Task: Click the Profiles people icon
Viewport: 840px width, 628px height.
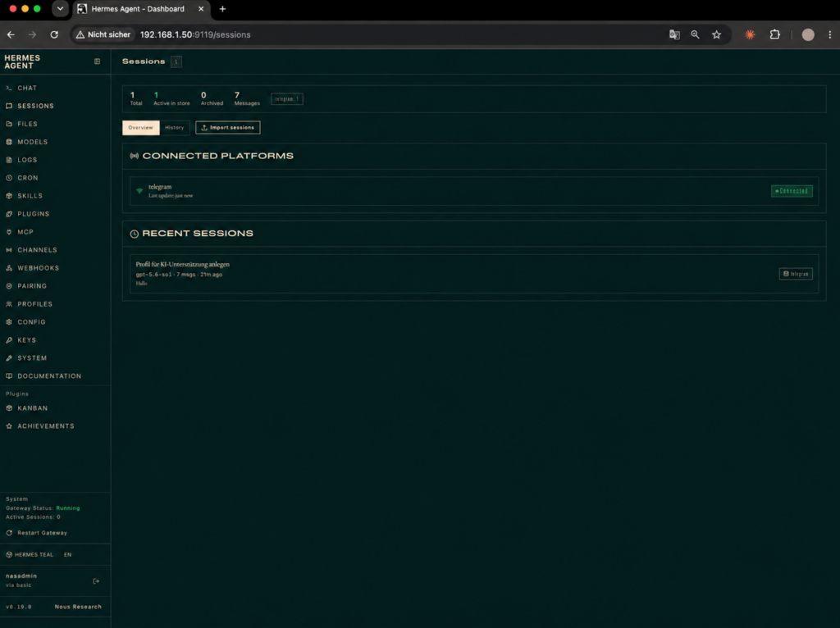Action: 9,304
